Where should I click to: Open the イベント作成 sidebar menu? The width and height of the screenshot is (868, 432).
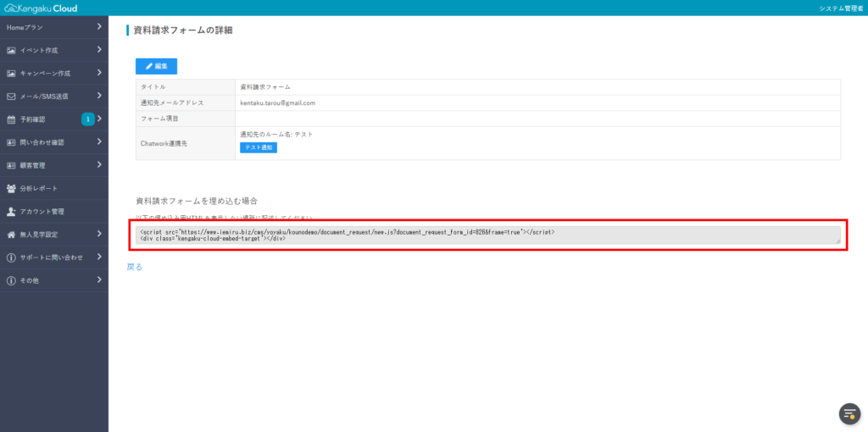[x=54, y=50]
